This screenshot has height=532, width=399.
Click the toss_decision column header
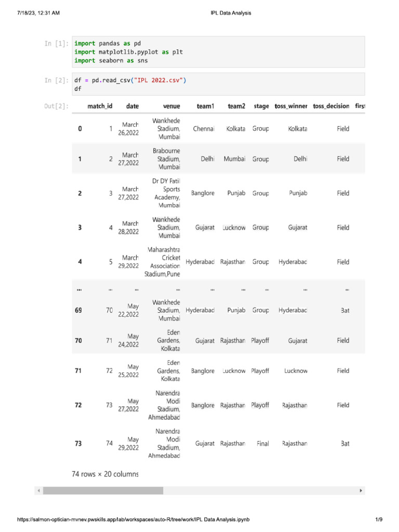pyautogui.click(x=331, y=106)
